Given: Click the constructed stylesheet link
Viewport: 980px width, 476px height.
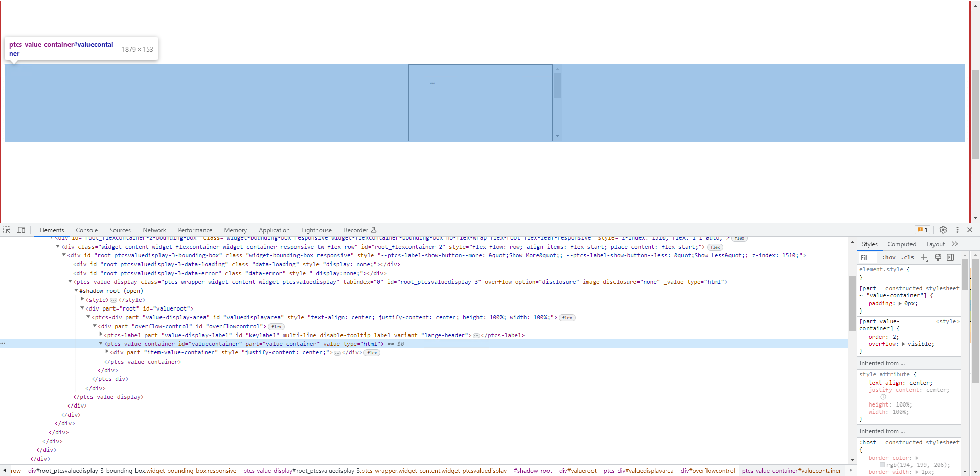Looking at the screenshot, I should pyautogui.click(x=922, y=288).
